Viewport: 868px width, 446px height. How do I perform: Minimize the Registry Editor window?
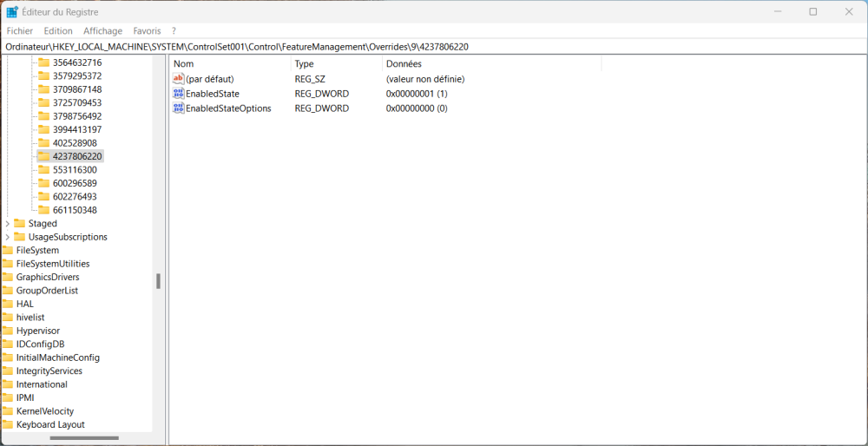point(777,11)
